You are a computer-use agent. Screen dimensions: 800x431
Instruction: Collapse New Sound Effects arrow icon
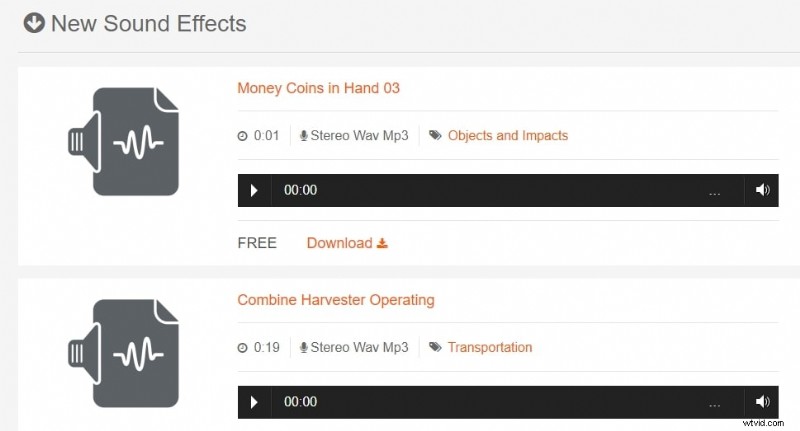34,22
